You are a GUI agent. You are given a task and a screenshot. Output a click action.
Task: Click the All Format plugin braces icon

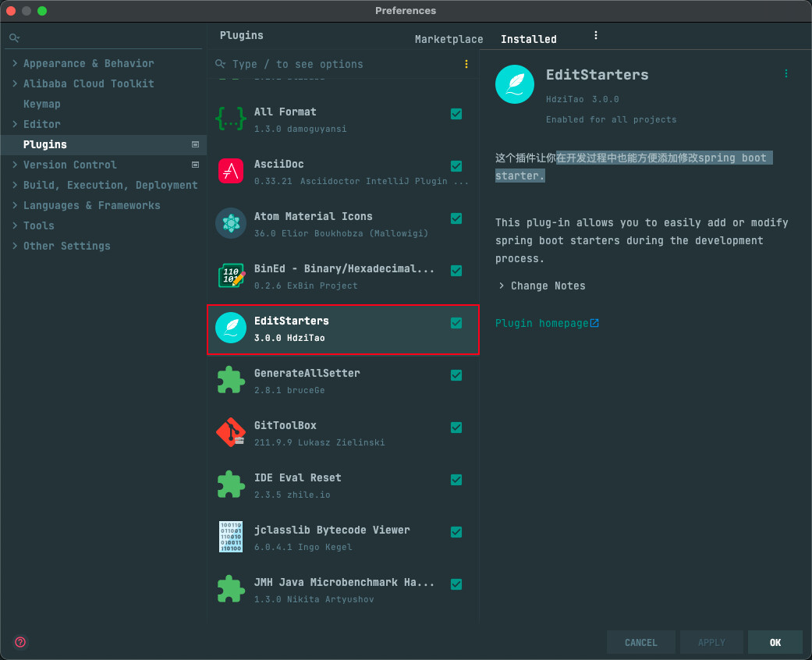pos(230,119)
